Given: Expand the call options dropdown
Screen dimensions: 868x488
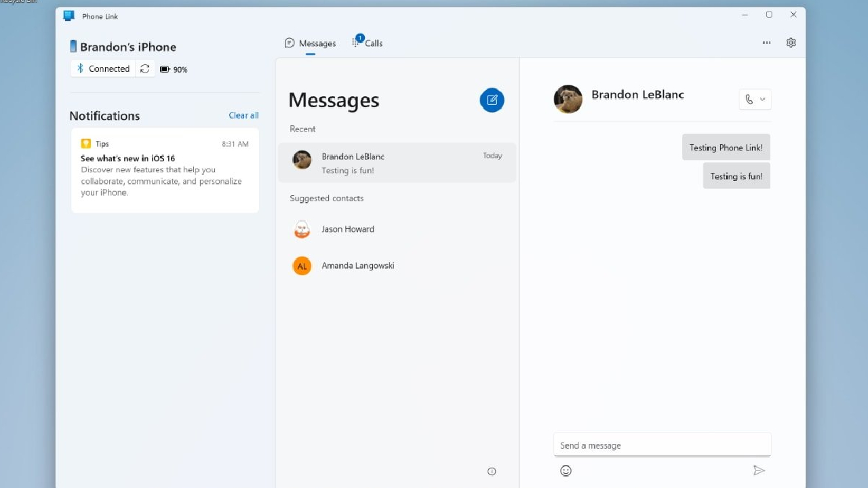Looking at the screenshot, I should (x=763, y=100).
